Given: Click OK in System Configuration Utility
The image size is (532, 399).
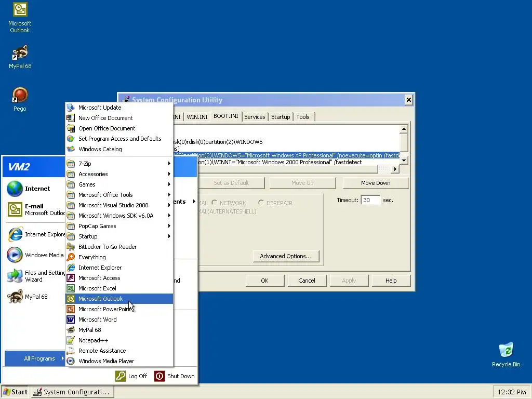Looking at the screenshot, I should click(264, 281).
